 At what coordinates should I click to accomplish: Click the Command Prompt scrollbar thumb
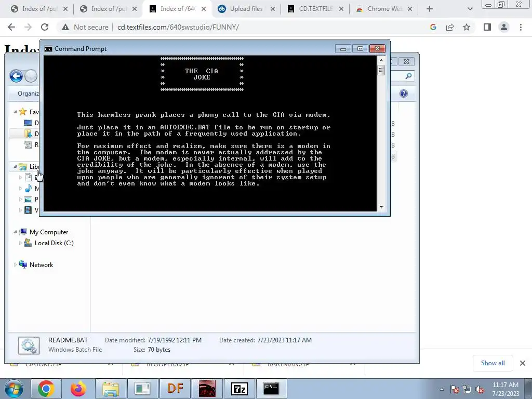point(381,70)
